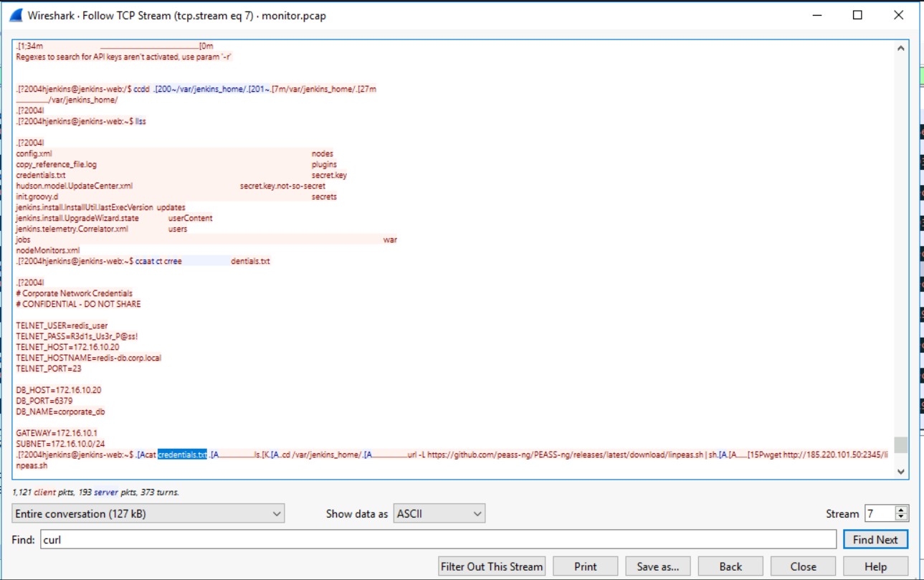This screenshot has width=924, height=580.
Task: Click the scrollbar down arrow
Action: coord(901,471)
